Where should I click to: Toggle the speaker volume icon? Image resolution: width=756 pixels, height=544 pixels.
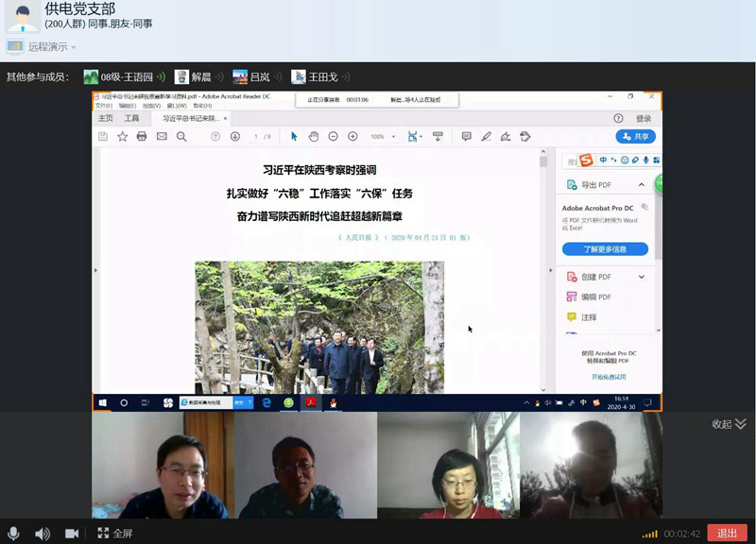pos(43,534)
